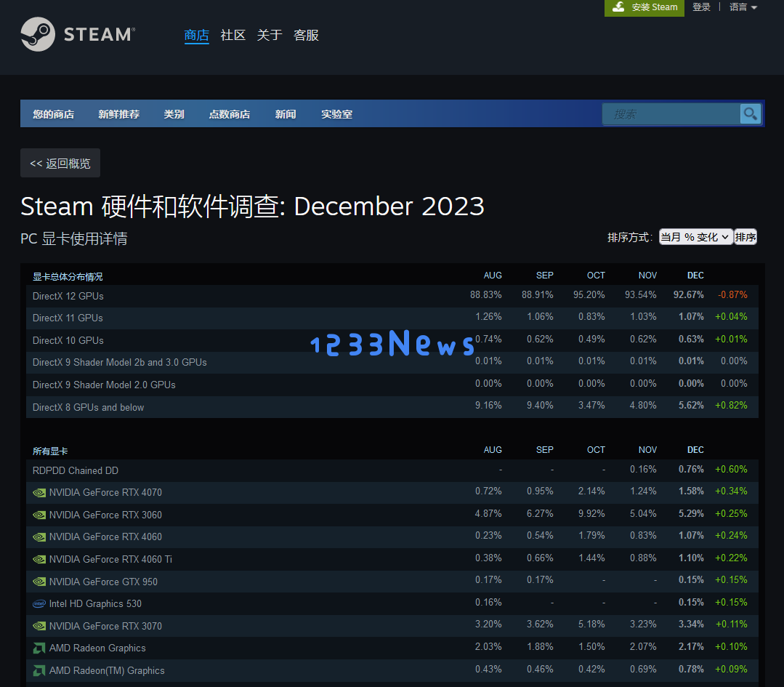The image size is (784, 687).
Task: Click the 92.67% DEC value
Action: tap(689, 294)
